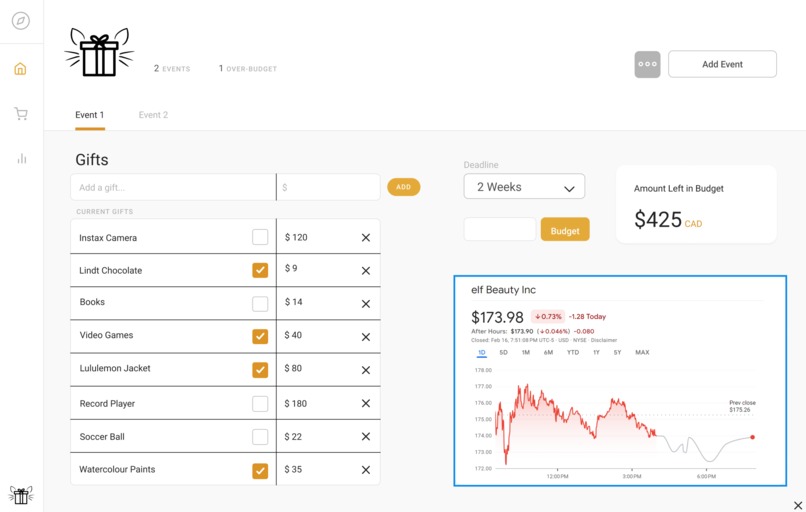Open the shopping cart icon in sidebar
806x512 pixels.
click(x=21, y=114)
